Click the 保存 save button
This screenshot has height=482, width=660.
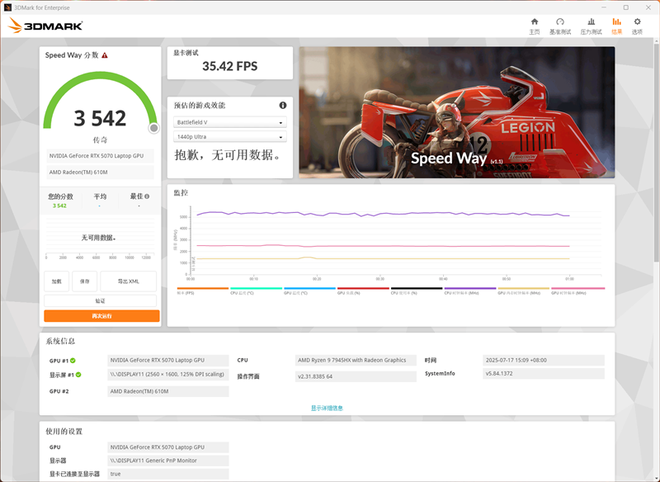84,281
